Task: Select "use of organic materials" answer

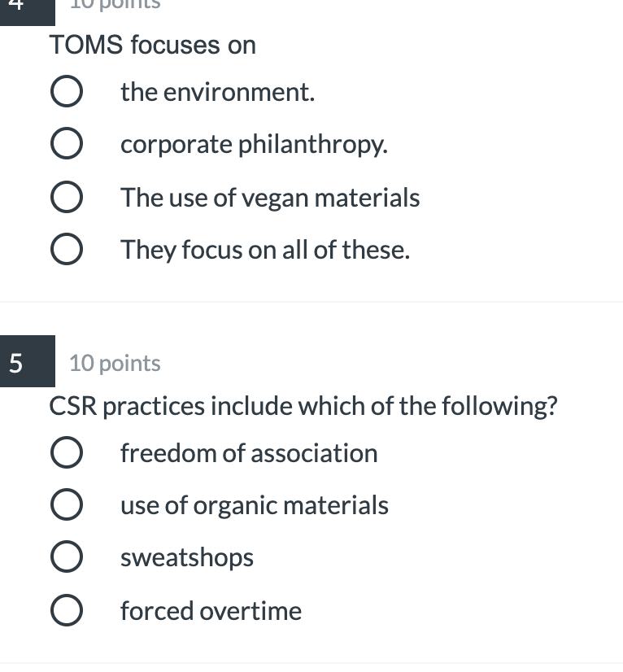Action: point(66,504)
